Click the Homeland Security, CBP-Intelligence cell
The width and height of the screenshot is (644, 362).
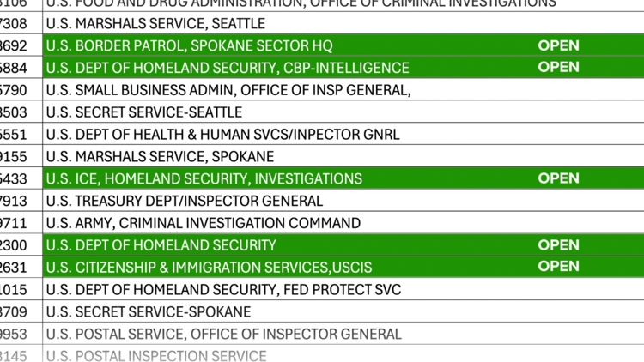pos(228,68)
